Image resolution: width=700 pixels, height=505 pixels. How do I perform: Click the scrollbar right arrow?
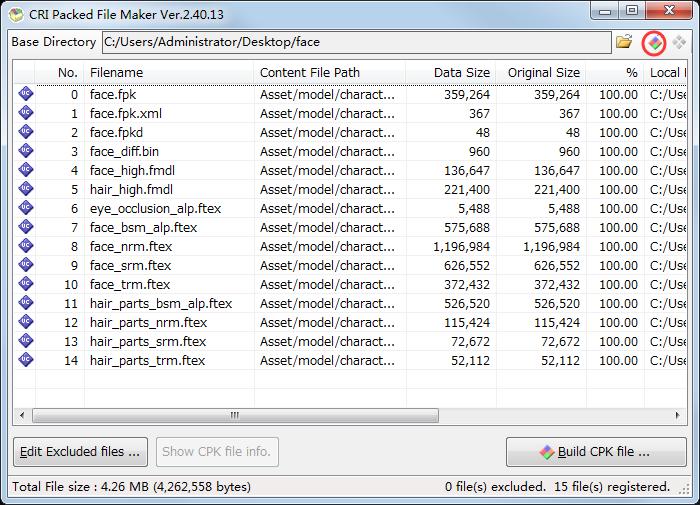(677, 416)
